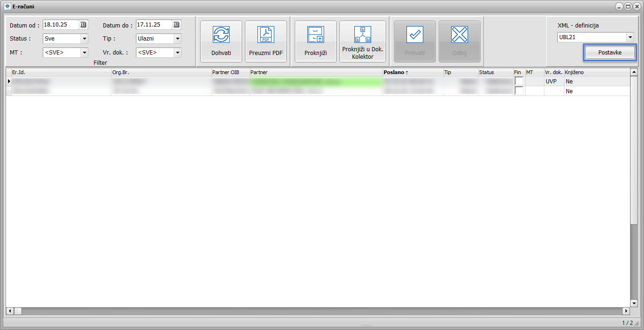Download invoice with Preuzmi PDF icon
Viewport: 644px width, 330px height.
point(265,35)
